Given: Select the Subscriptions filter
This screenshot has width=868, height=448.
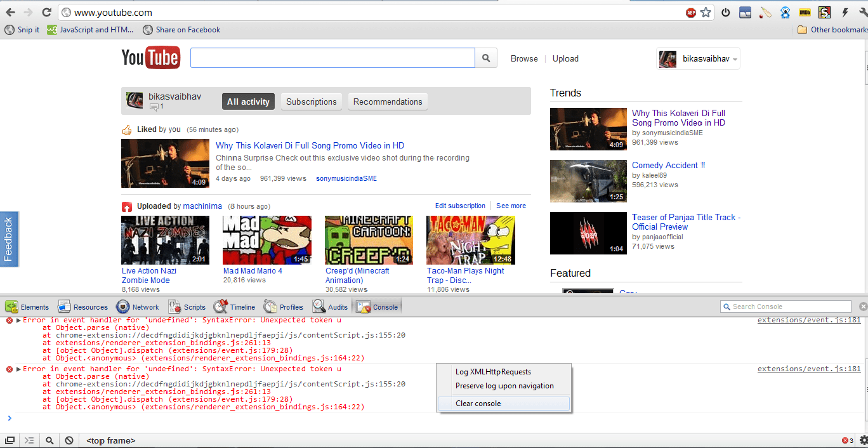Looking at the screenshot, I should (312, 102).
